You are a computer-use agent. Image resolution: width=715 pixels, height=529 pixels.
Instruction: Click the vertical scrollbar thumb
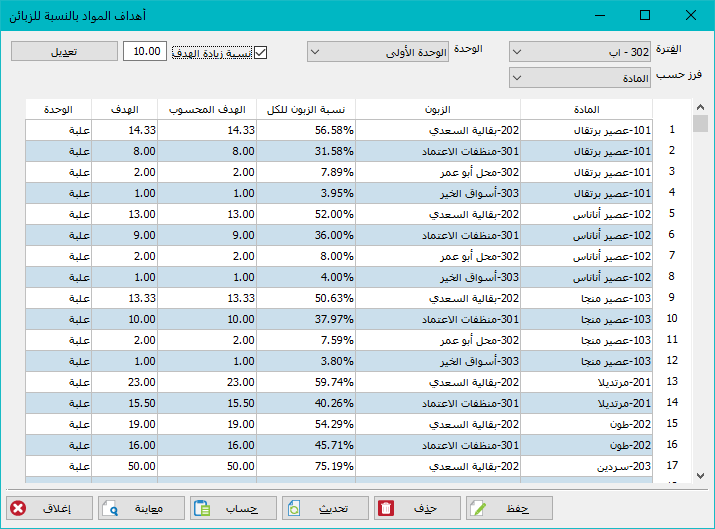pyautogui.click(x=700, y=124)
